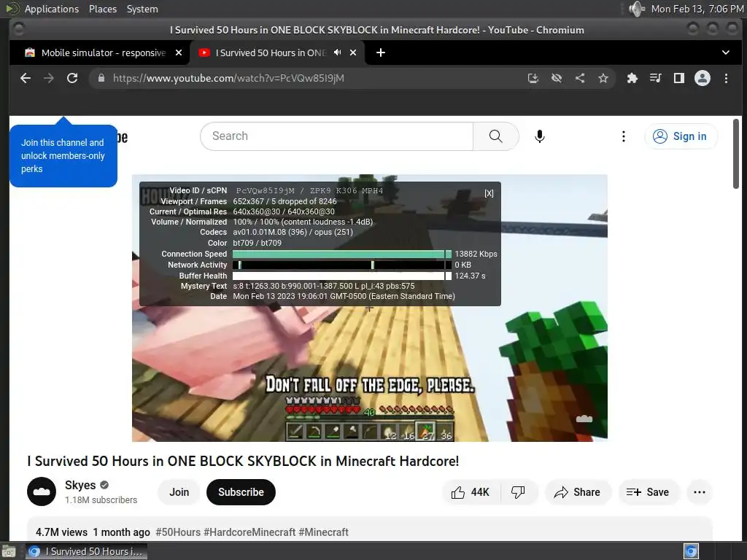Click the Connection Speed bar
Viewport: 747px width, 560px height.
341,254
